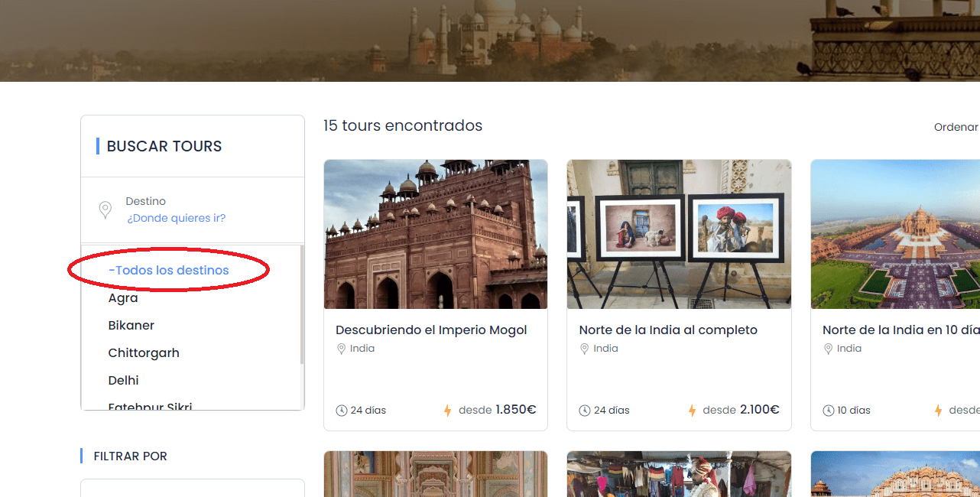Click '15 tours encontrados' heading
Viewport: 980px width, 497px height.
pos(403,125)
